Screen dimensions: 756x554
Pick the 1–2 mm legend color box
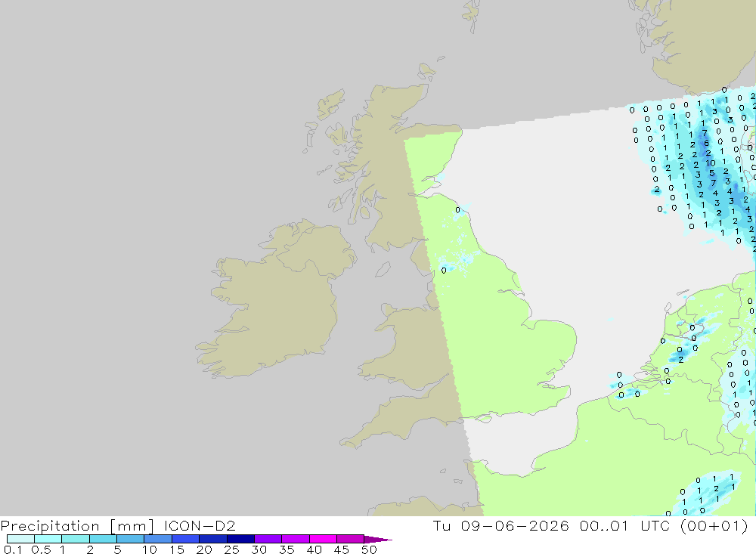point(76,539)
